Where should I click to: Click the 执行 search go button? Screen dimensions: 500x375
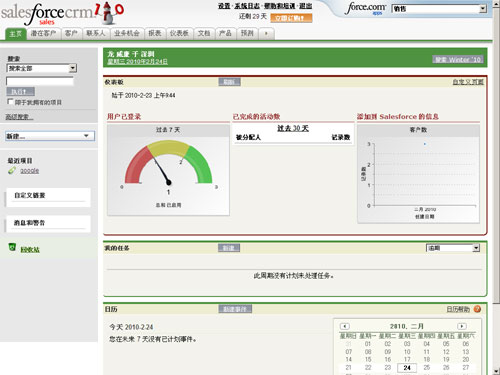20,91
